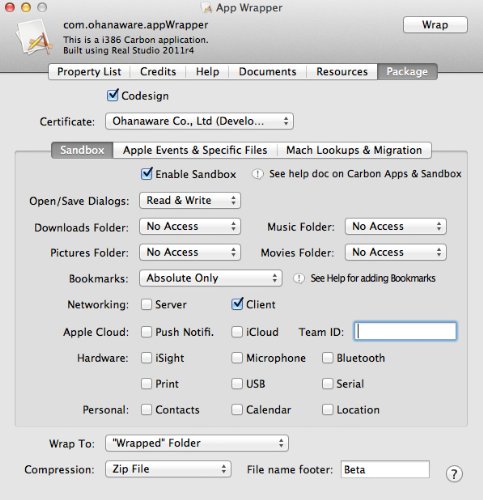Open the Pictures Folder access dropdown
The height and width of the screenshot is (500, 483).
(x=190, y=252)
